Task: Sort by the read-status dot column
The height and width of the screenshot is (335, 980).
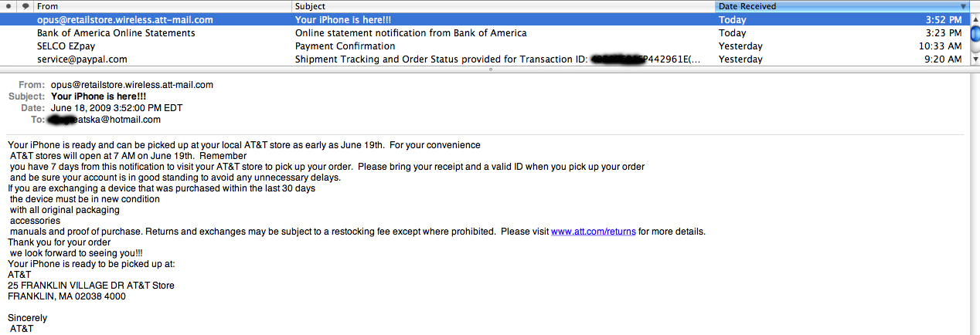Action: [x=9, y=6]
